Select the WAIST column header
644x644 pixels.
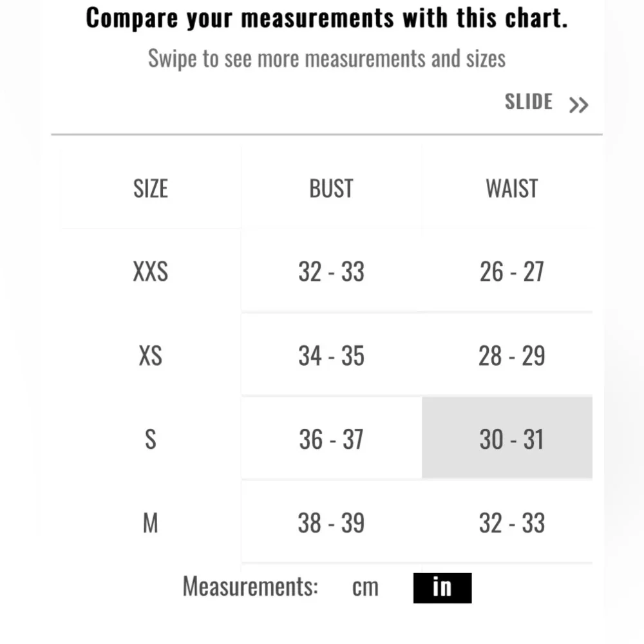point(511,189)
